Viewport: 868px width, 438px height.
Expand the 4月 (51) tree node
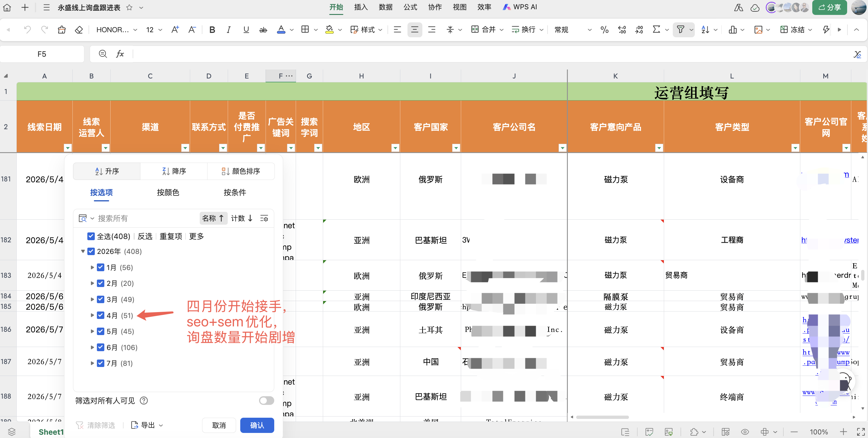point(92,315)
